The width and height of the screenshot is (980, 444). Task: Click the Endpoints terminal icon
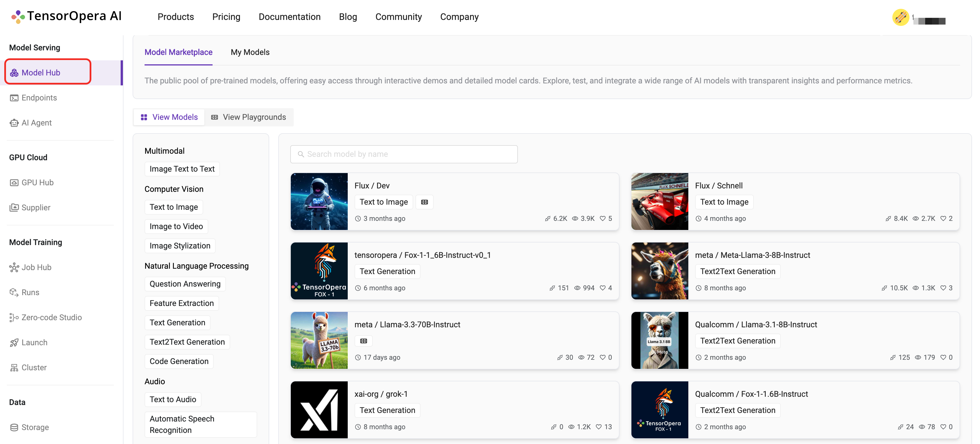[x=14, y=98]
